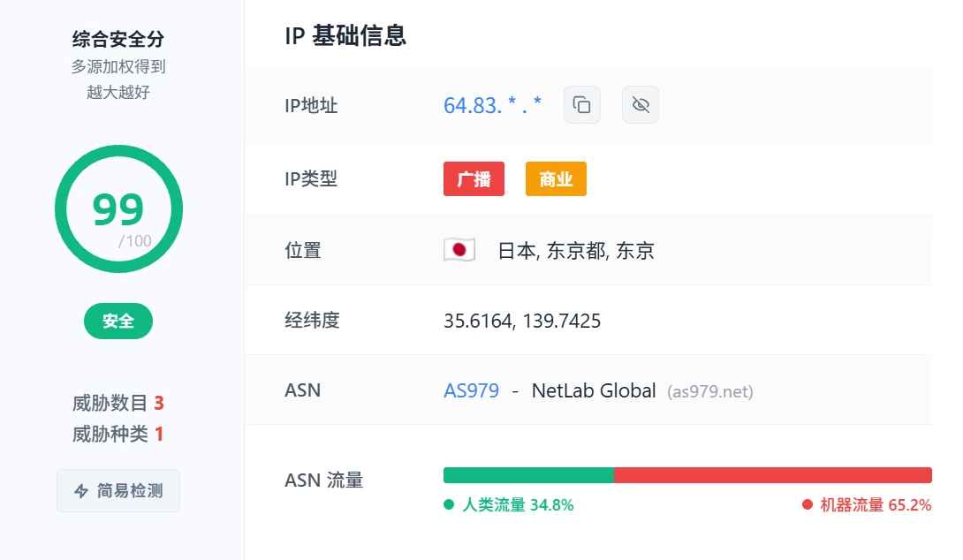Click the IP地址 row label
Image resolution: width=963 pixels, height=560 pixels.
[x=311, y=106]
